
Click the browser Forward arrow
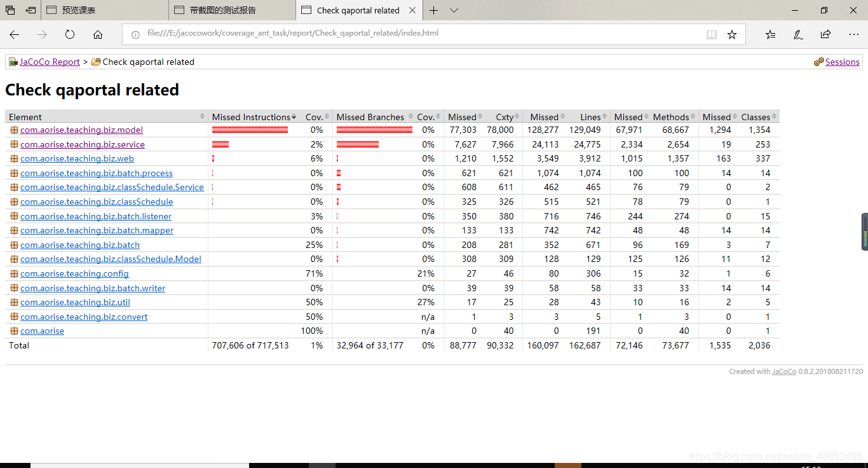coord(42,34)
